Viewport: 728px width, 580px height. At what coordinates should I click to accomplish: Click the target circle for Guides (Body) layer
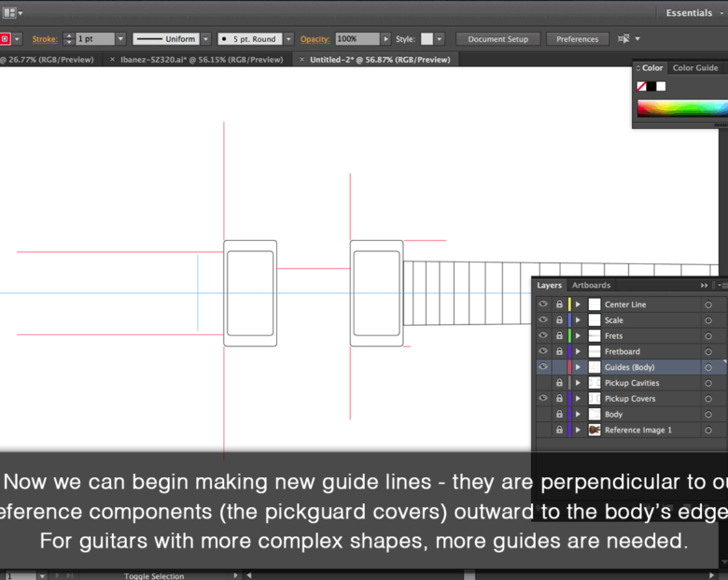708,367
